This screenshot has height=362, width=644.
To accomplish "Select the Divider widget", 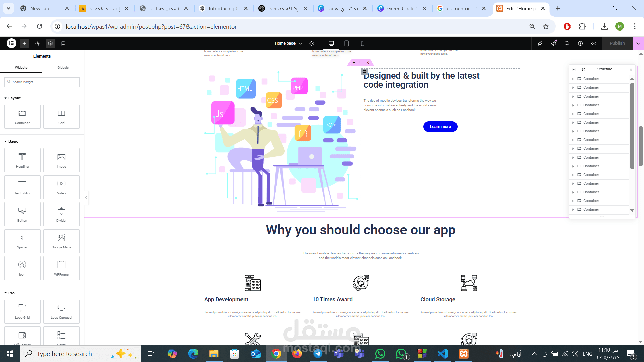I will click(x=61, y=214).
